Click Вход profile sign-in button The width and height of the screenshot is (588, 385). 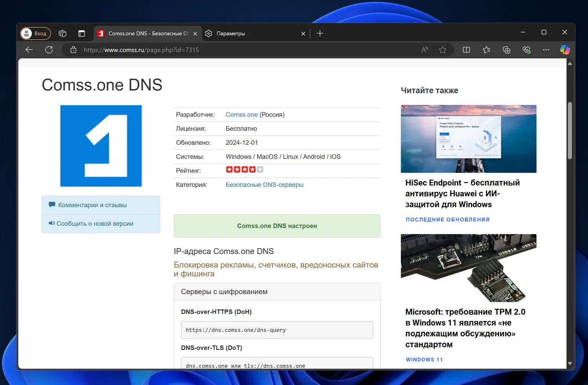coord(36,33)
